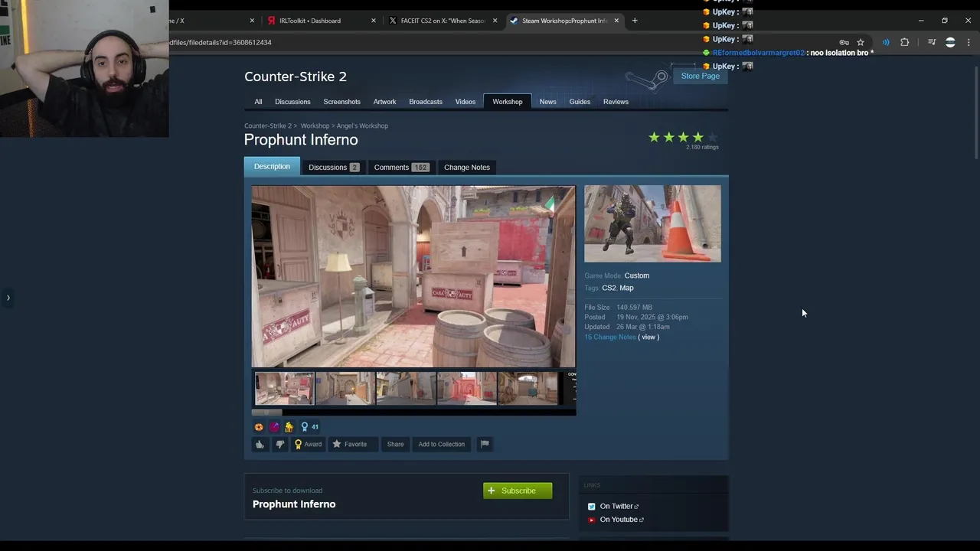980x551 pixels.
Task: Open the Reviews hub tab
Action: [x=616, y=102]
